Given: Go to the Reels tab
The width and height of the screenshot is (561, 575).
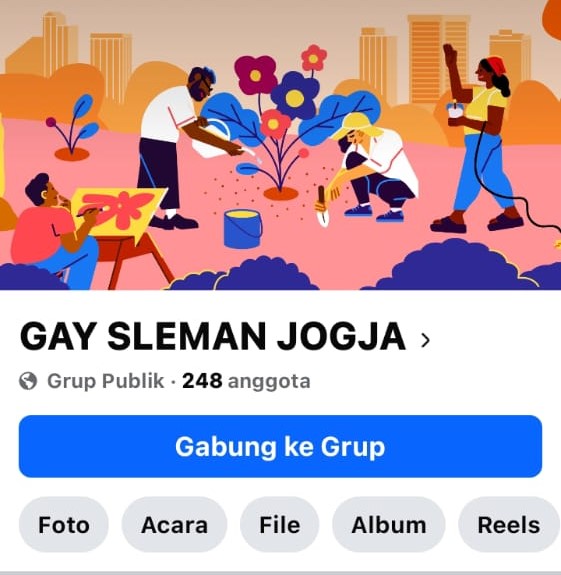Looking at the screenshot, I should [x=509, y=525].
